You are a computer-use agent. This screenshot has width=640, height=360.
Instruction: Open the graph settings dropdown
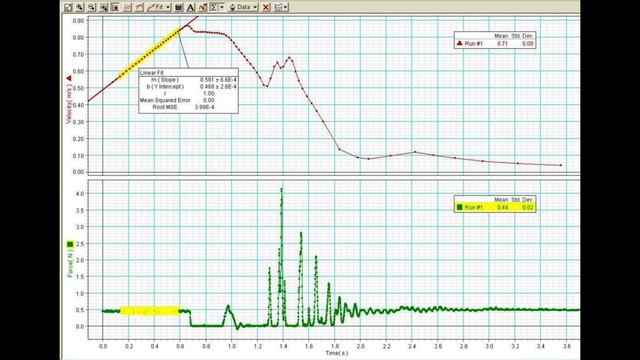[x=281, y=7]
